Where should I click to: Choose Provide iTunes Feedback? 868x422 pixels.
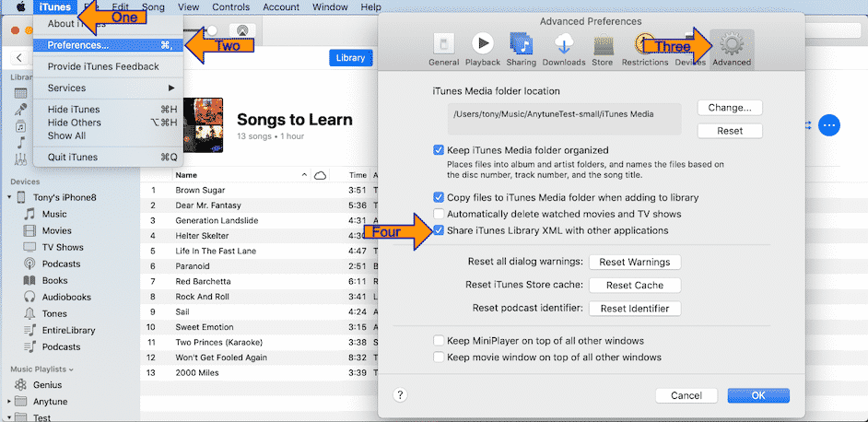pyautogui.click(x=108, y=66)
